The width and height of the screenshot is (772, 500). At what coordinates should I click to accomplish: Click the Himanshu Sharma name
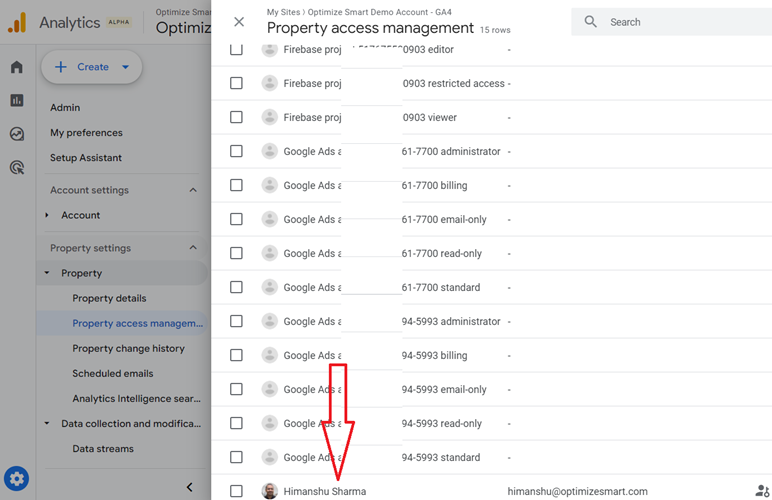point(324,491)
